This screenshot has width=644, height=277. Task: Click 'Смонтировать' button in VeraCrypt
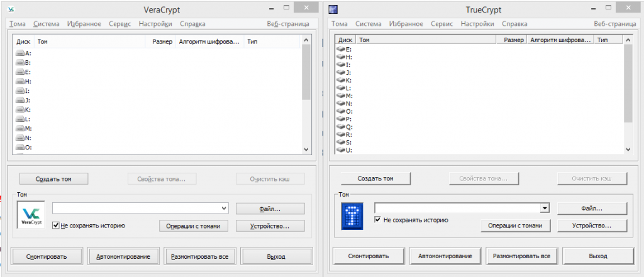(47, 256)
